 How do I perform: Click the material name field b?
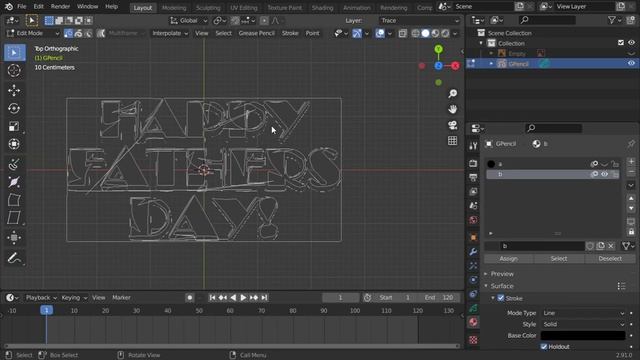[542, 246]
